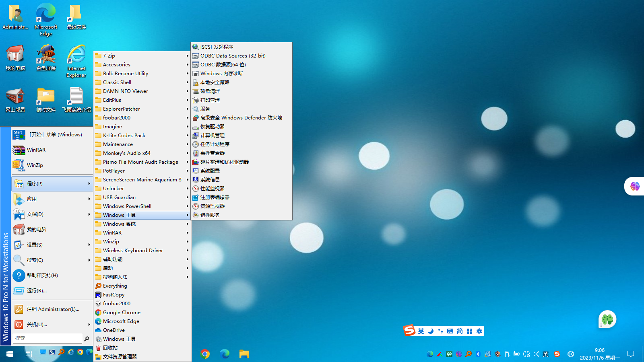Click the tray clock showing 9:06

point(600,354)
